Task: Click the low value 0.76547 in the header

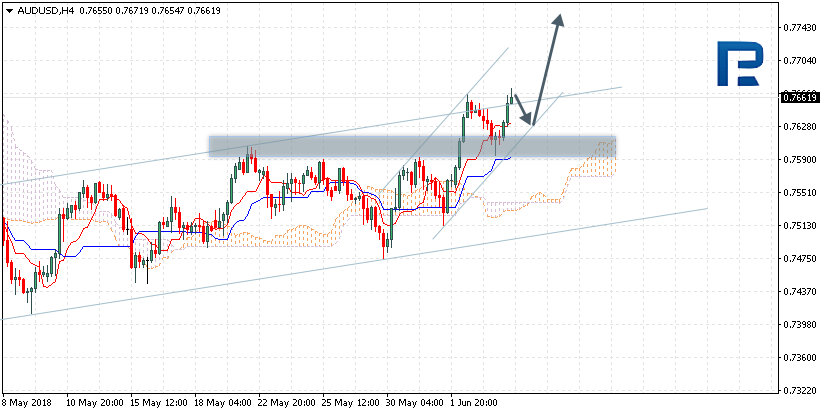Action: coord(167,10)
